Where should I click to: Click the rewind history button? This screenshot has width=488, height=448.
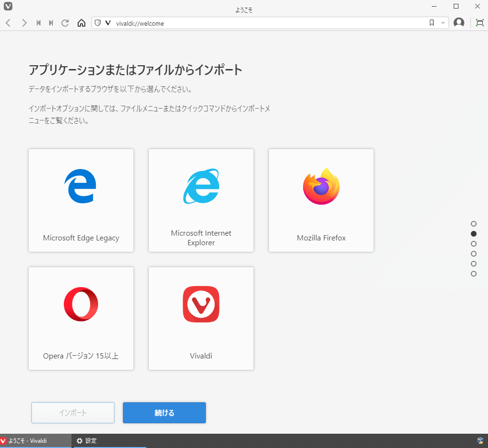coord(39,23)
